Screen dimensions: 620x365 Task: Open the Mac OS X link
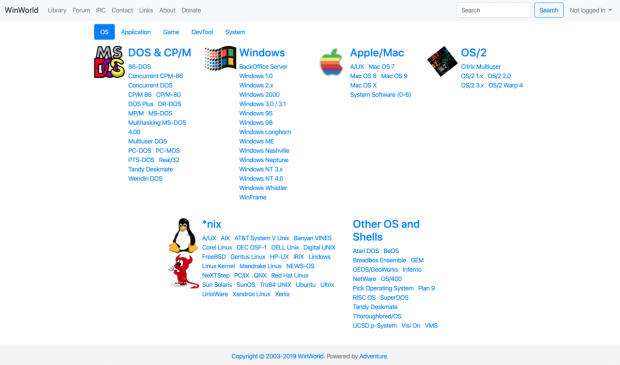click(x=363, y=85)
